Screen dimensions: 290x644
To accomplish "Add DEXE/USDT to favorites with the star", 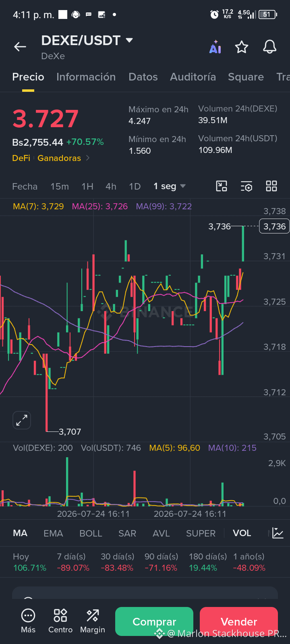I will 242,47.
